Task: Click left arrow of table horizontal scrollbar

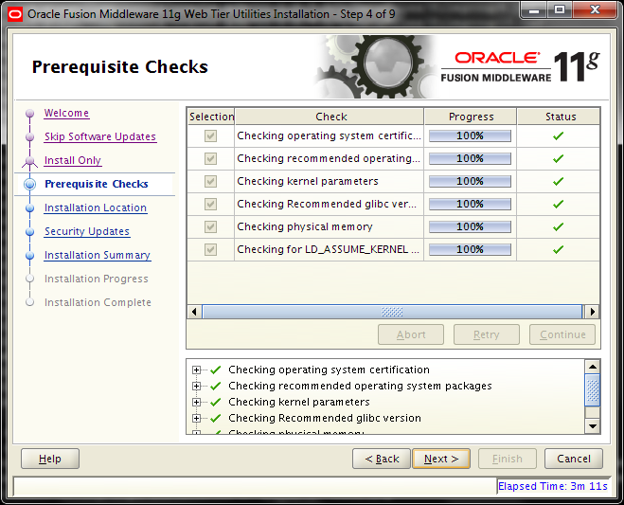Action: pos(194,312)
